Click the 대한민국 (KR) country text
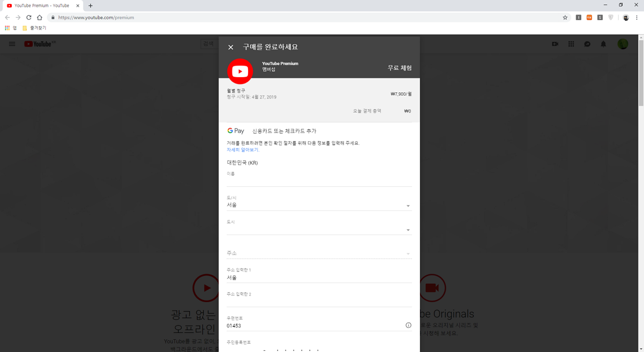 [x=242, y=163]
